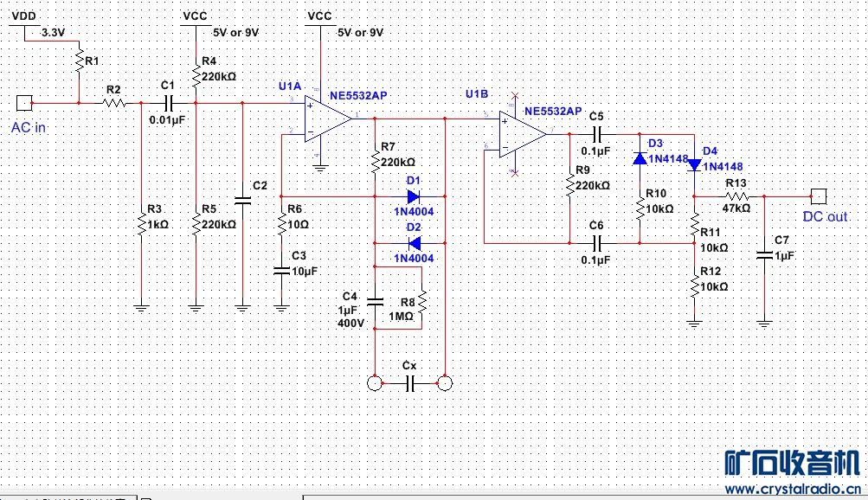Select the R5 resistor symbol

pyautogui.click(x=196, y=224)
